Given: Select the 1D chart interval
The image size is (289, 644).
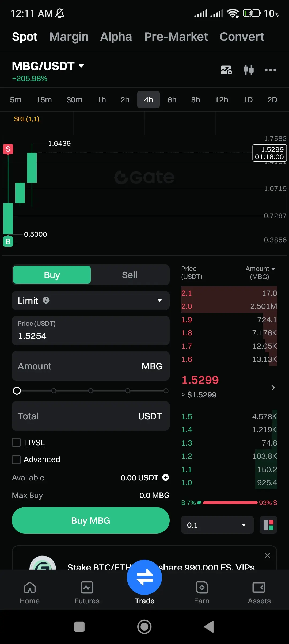Looking at the screenshot, I should (x=248, y=100).
